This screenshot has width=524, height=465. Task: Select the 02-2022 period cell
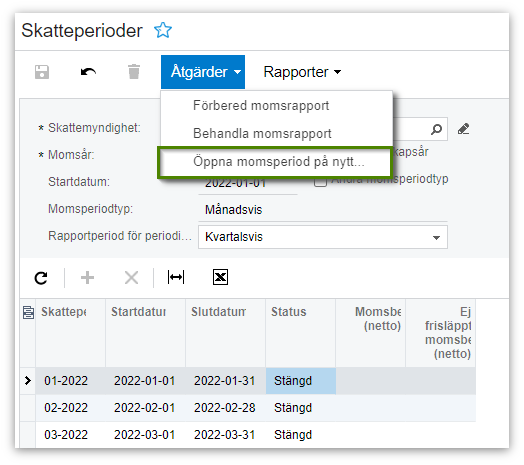[x=71, y=408]
